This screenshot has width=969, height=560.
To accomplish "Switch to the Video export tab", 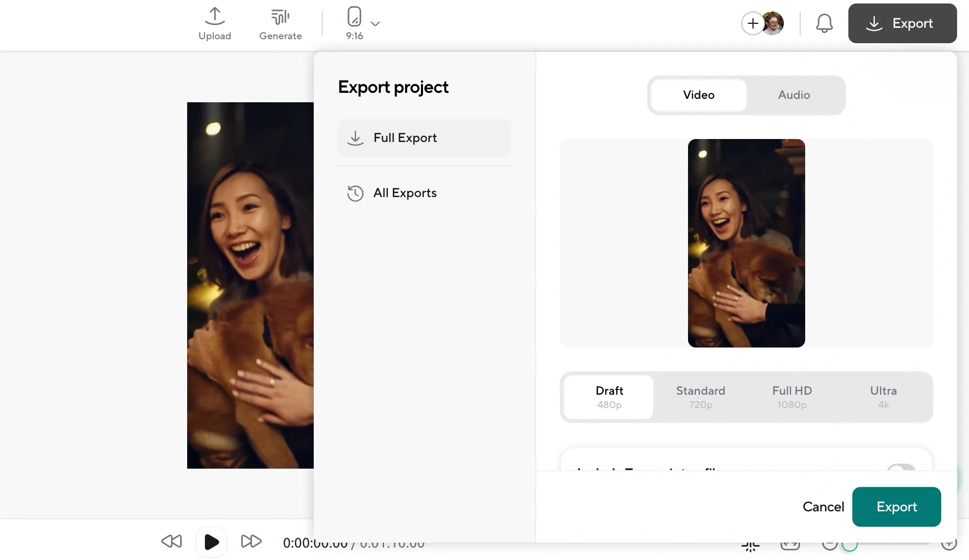I will [x=698, y=95].
